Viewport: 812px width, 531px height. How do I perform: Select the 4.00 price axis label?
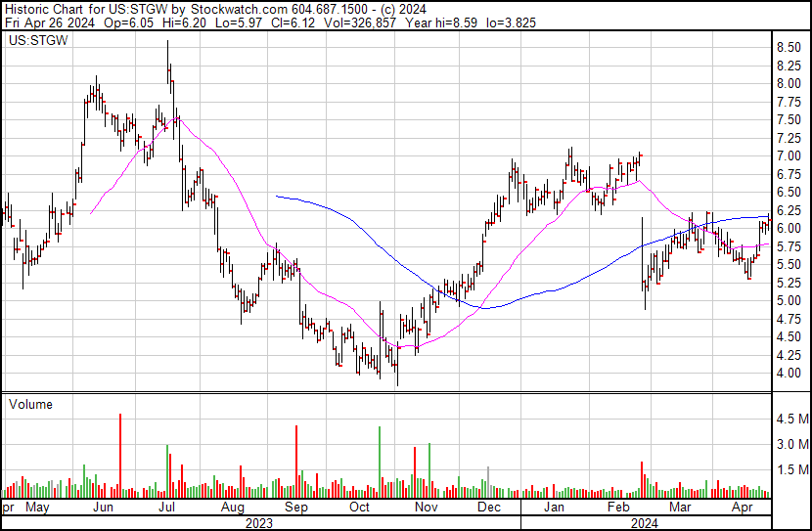[x=790, y=374]
